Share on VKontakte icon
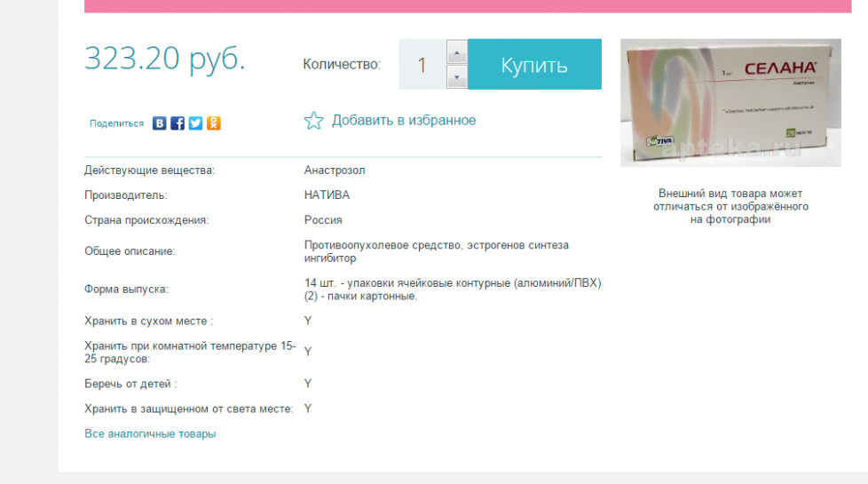 (x=160, y=123)
